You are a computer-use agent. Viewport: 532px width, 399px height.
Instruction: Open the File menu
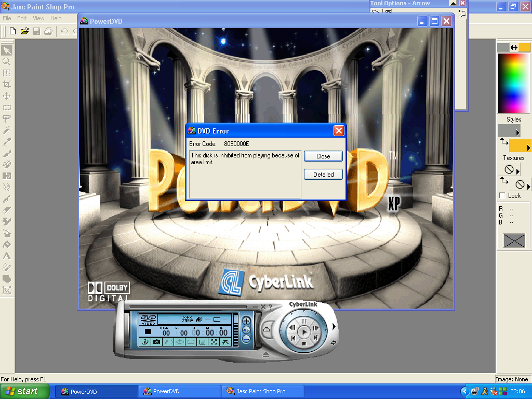coord(7,18)
